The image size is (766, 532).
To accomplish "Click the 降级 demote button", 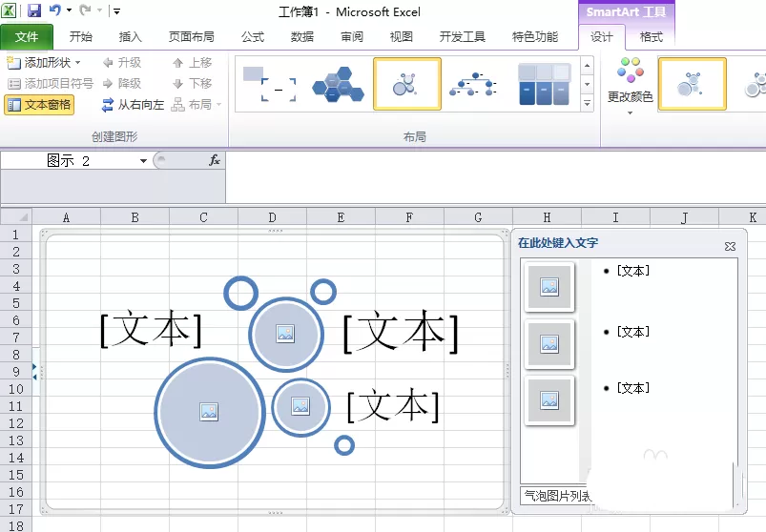I will (122, 84).
